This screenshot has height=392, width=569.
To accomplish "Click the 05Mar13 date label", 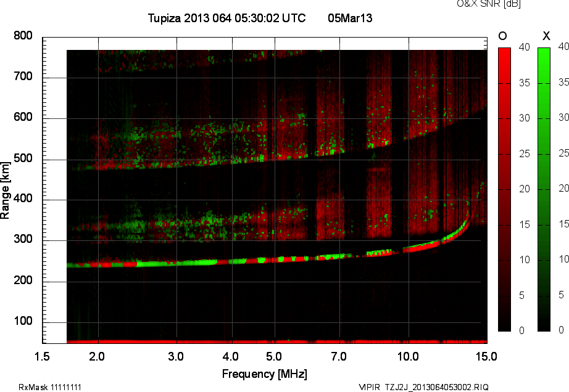I will [x=350, y=18].
